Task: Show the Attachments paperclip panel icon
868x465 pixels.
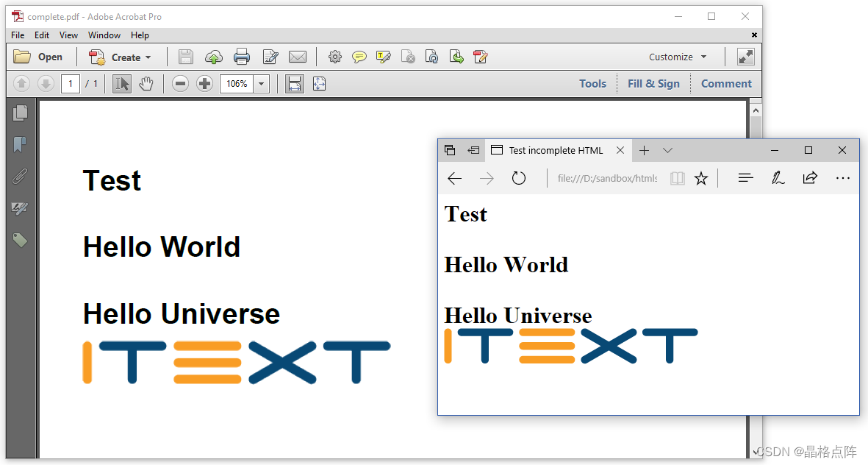Action: coord(20,177)
